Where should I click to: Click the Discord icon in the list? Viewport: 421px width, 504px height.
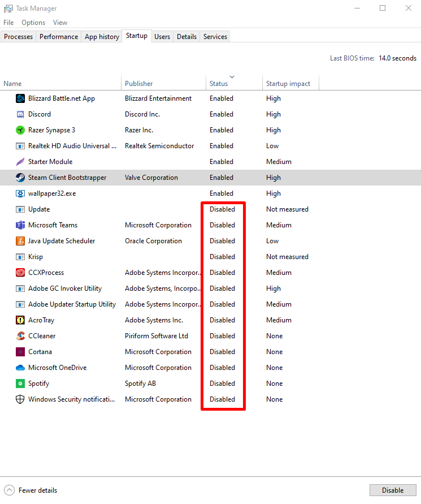tap(20, 114)
